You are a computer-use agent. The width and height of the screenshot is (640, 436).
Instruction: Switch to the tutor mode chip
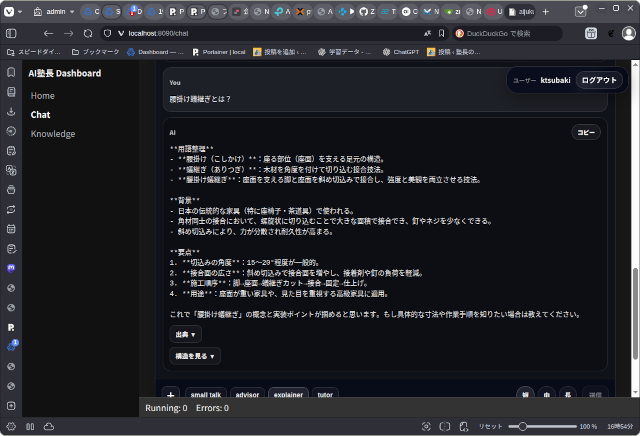[325, 395]
